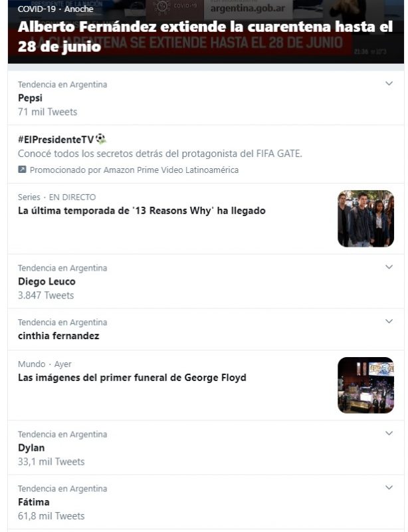Open the #ElPresidenteTV promoted hashtag
408x532 pixels.
[x=56, y=140]
